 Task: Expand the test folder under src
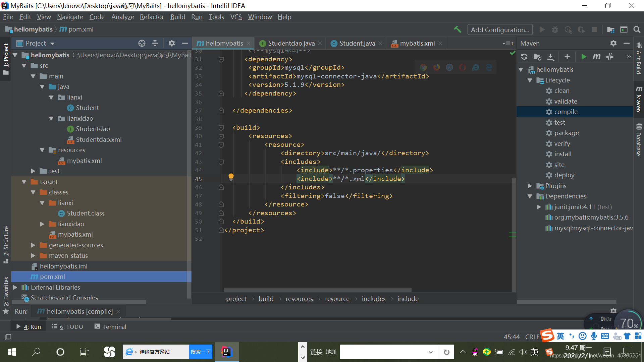(33, 171)
